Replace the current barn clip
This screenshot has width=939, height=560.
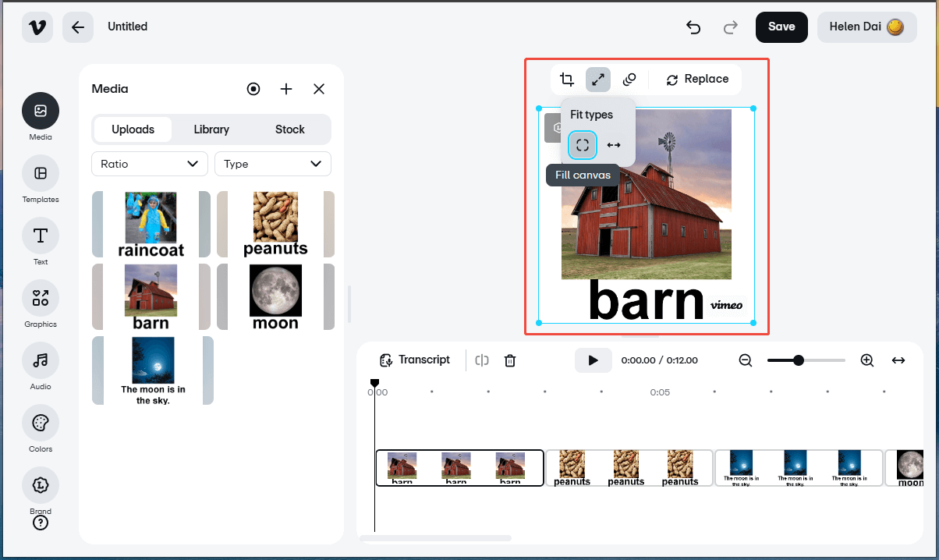point(696,79)
